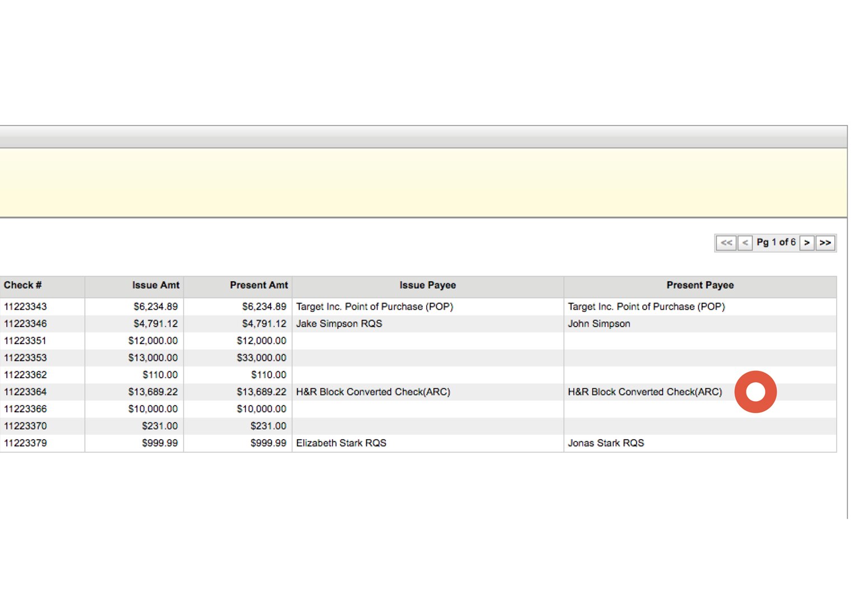Select check number 11223379
The image size is (868, 609).
(x=25, y=443)
